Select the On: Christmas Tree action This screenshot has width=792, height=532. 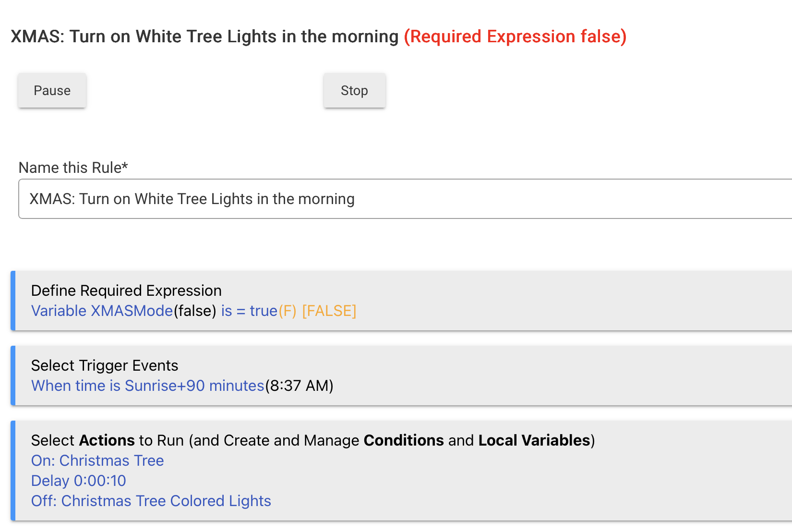(97, 461)
